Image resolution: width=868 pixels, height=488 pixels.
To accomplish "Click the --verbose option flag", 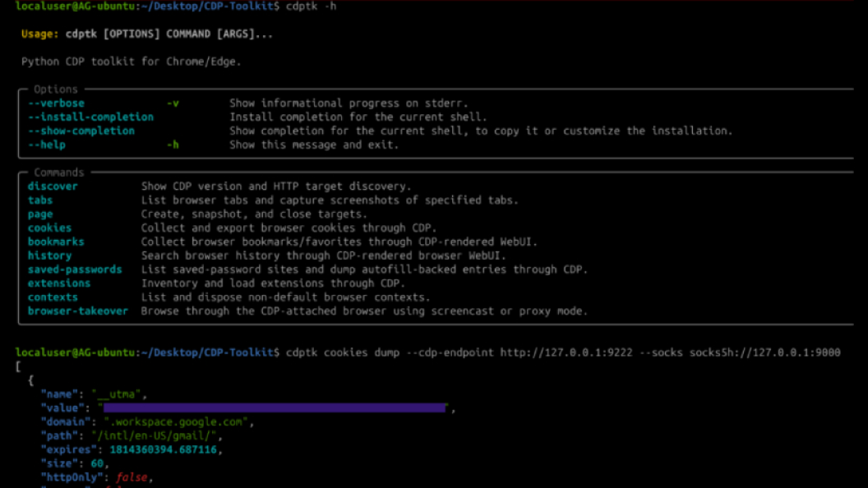I will (56, 104).
